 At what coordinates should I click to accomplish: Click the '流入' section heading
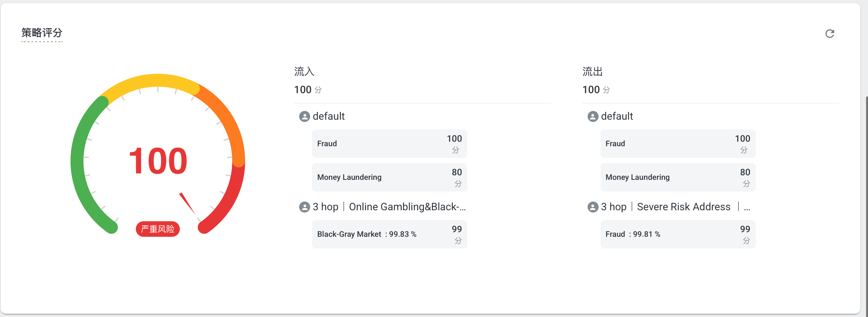coord(304,71)
